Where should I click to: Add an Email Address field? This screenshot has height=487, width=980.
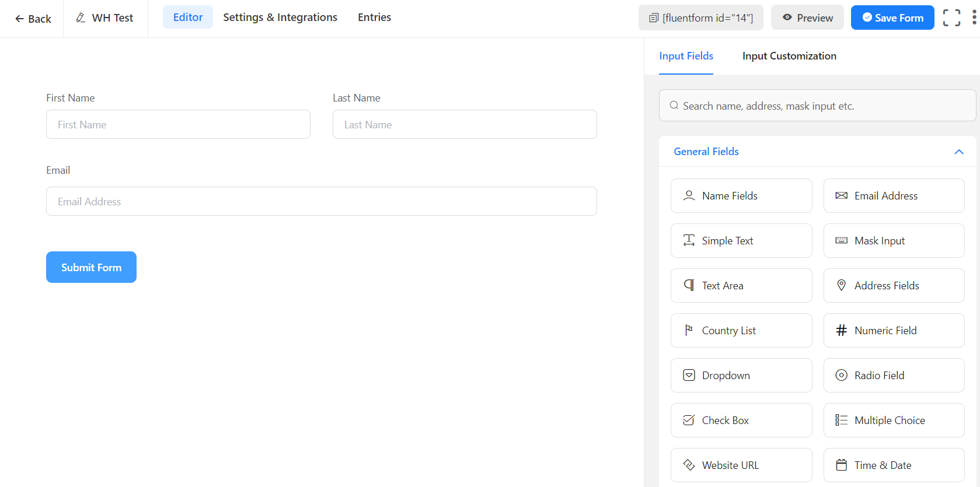tap(893, 196)
